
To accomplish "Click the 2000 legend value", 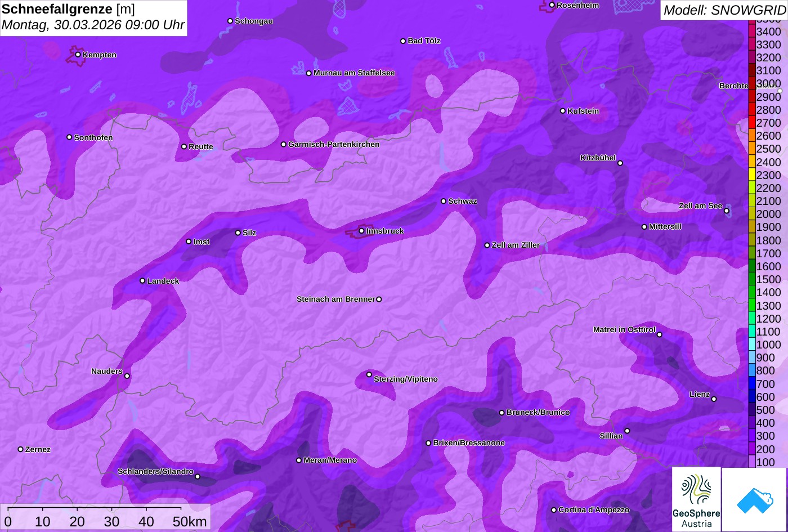I will pyautogui.click(x=769, y=214).
